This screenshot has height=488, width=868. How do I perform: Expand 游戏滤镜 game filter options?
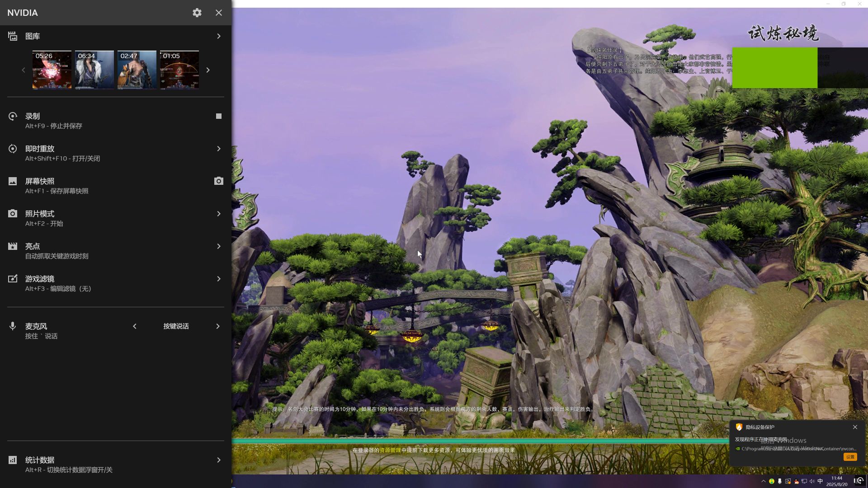point(219,279)
